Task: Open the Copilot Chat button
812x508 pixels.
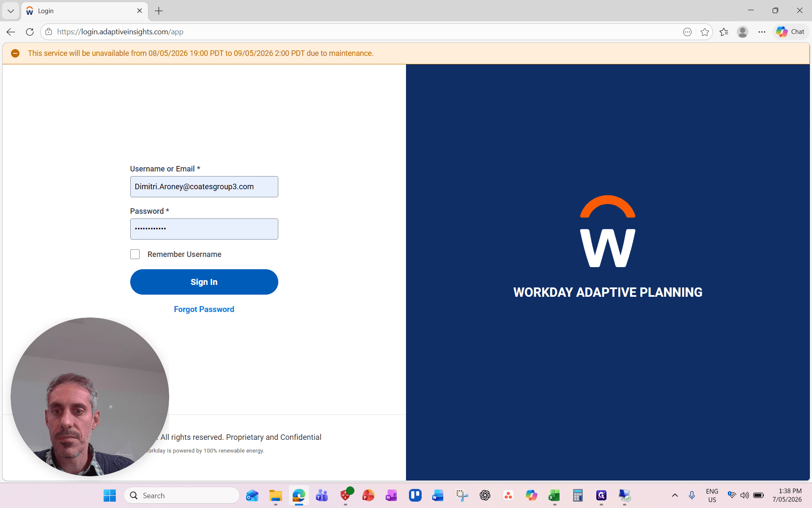Action: (790, 32)
